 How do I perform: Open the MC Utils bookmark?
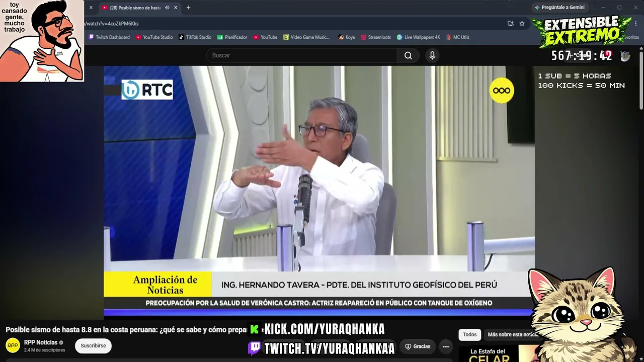[x=457, y=37]
